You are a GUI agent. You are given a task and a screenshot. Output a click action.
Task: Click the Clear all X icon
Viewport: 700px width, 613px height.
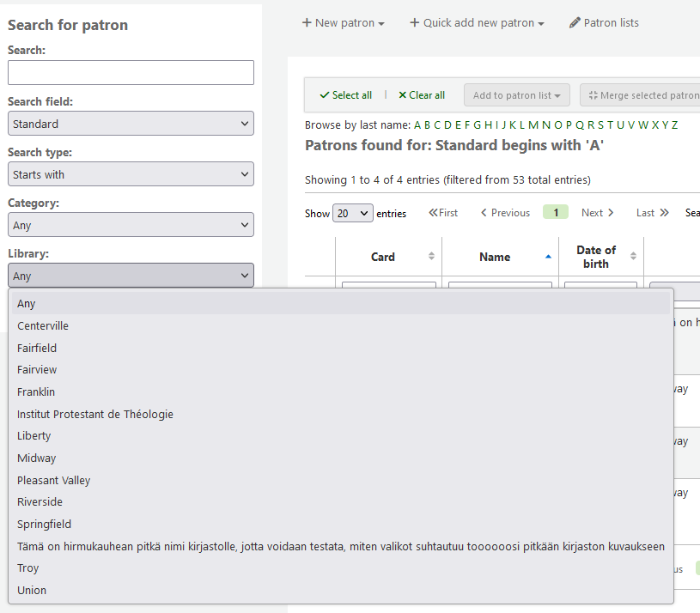click(402, 95)
